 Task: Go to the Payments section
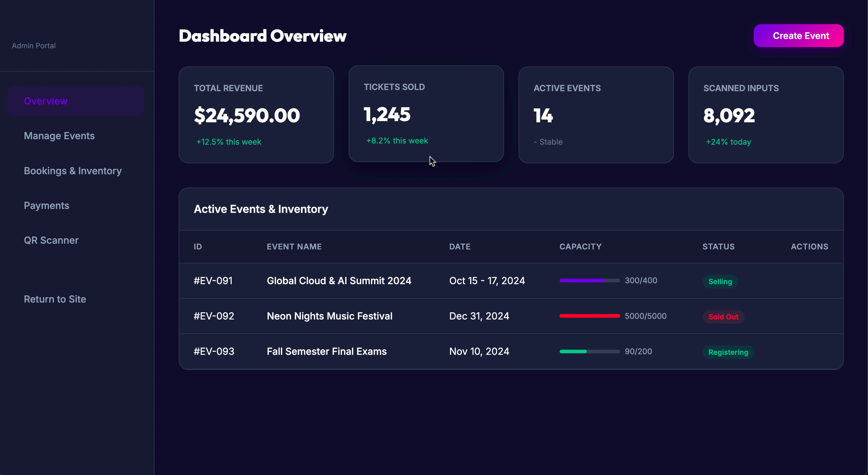pos(47,205)
